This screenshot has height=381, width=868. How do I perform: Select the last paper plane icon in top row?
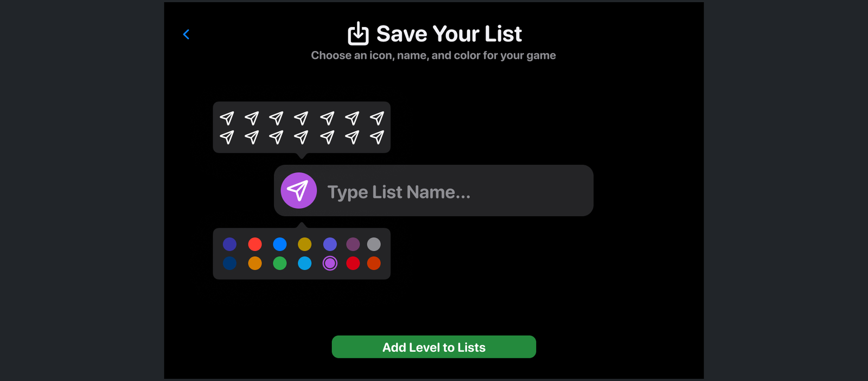377,118
